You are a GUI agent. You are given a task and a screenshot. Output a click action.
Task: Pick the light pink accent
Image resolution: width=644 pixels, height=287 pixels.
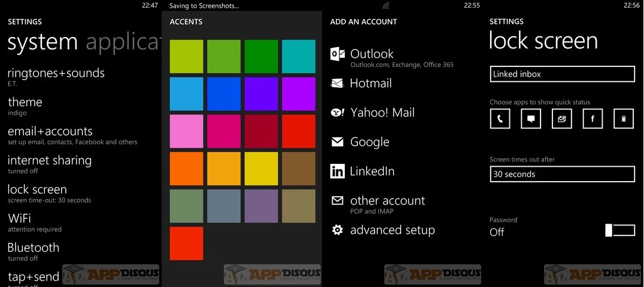187,132
